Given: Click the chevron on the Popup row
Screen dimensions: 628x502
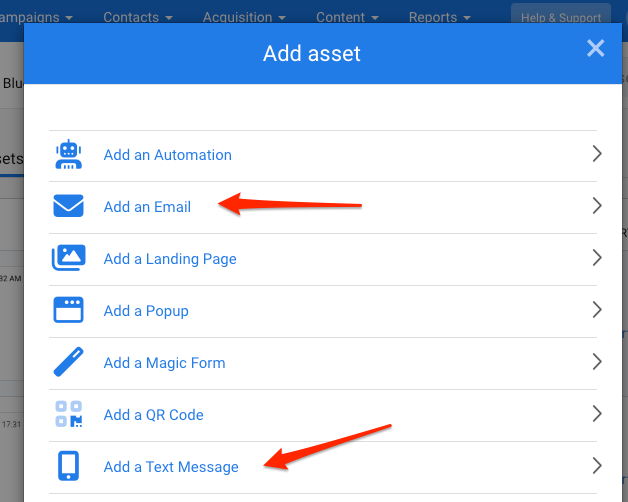Looking at the screenshot, I should [597, 310].
